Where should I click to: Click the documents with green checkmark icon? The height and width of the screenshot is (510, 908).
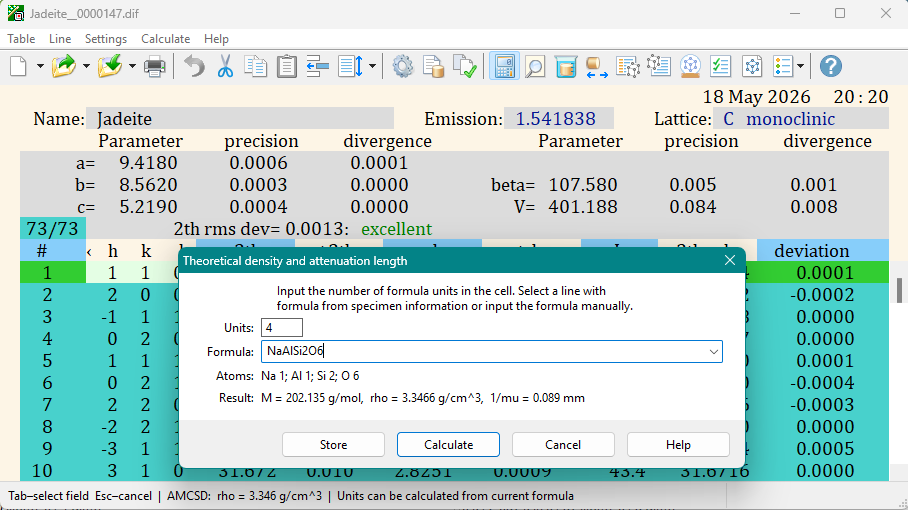click(464, 67)
